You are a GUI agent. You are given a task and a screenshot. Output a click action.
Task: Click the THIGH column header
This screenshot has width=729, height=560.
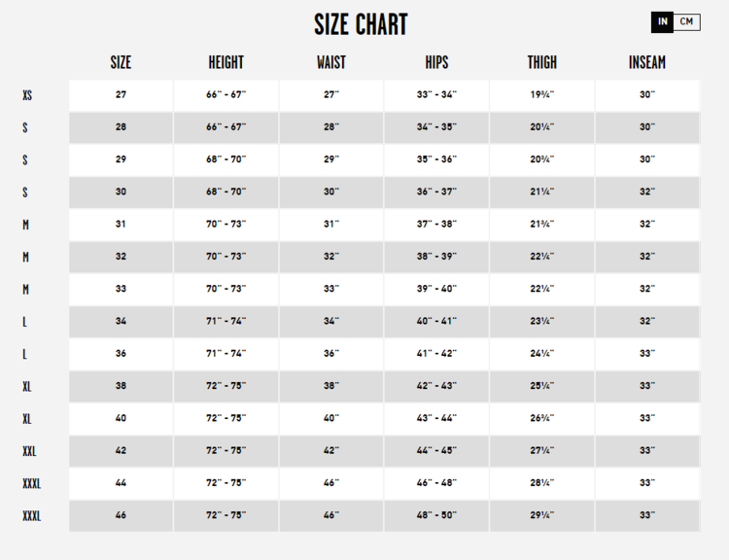[x=542, y=62]
